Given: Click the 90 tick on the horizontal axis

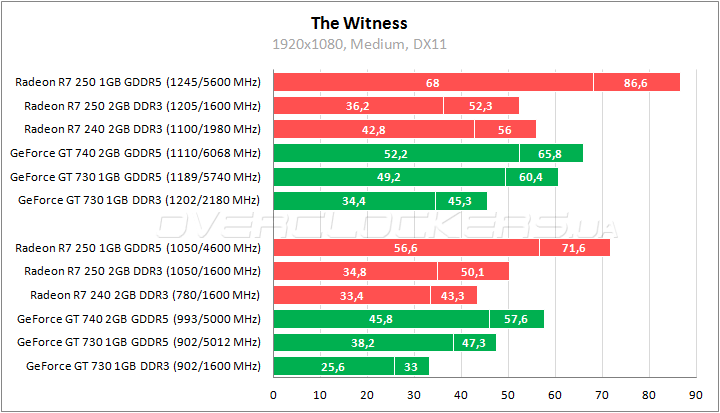Looking at the screenshot, I should click(696, 394).
